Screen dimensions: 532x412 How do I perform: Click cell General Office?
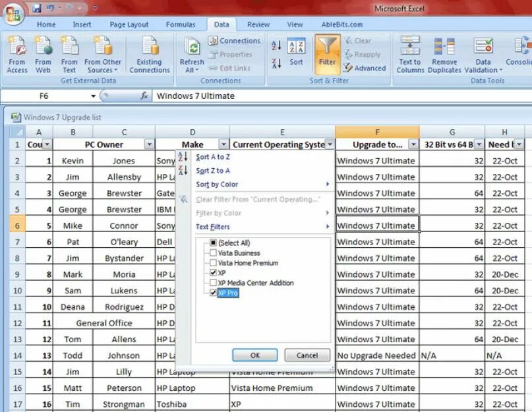point(103,323)
